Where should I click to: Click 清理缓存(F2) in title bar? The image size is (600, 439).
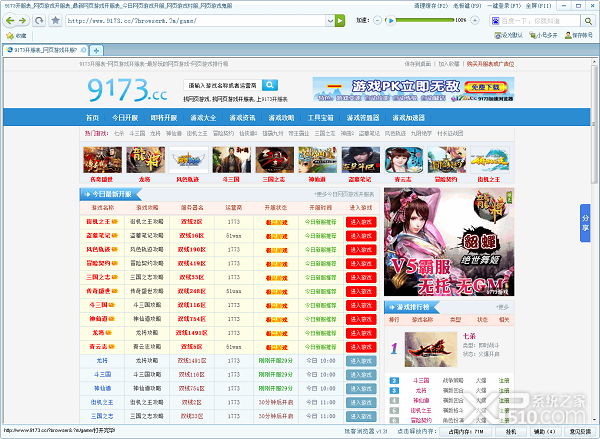[x=431, y=6]
